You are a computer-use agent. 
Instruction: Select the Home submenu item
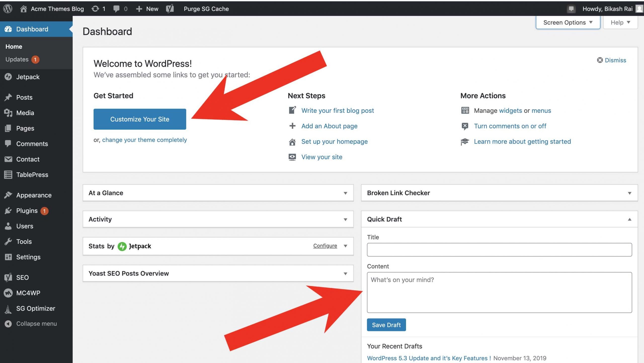pos(14,47)
